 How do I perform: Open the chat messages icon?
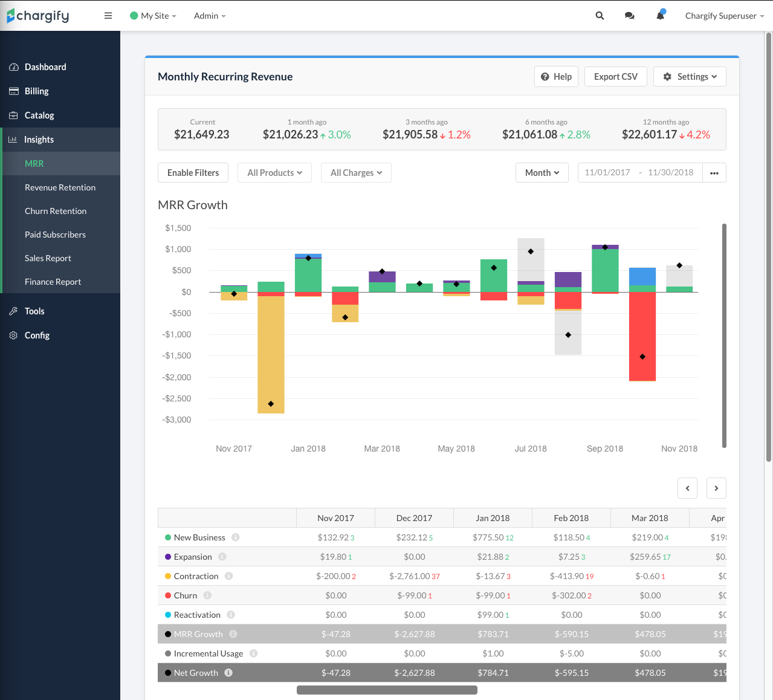[629, 16]
